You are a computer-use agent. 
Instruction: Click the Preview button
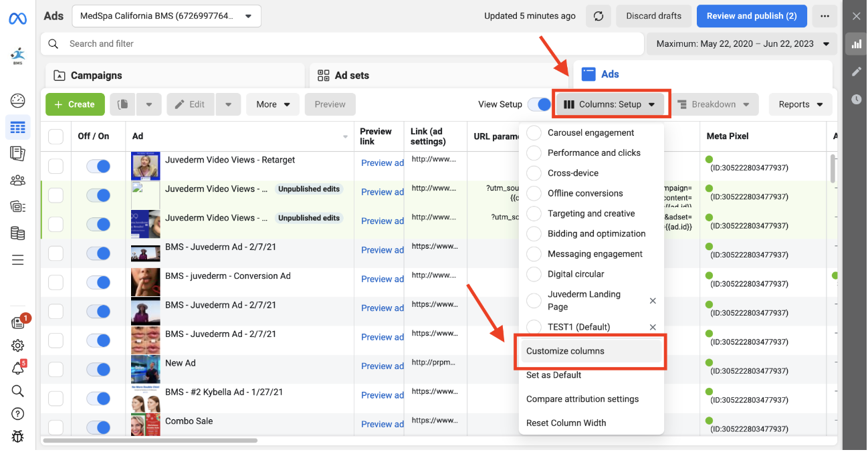pyautogui.click(x=330, y=104)
